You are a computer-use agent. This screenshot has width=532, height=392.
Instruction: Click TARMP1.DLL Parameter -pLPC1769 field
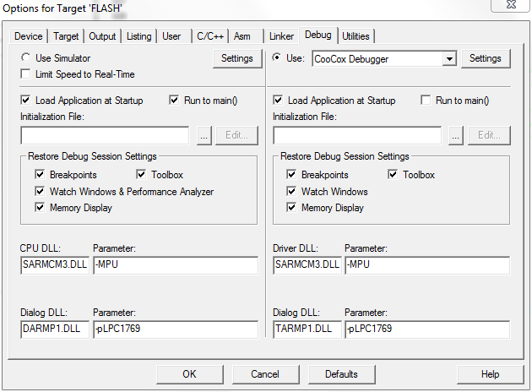[427, 329]
